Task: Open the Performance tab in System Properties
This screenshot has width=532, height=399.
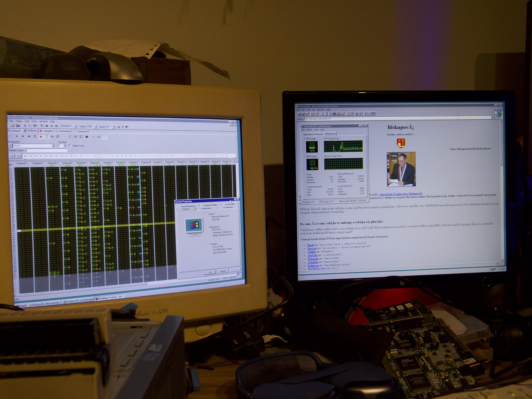Action: 206,208
